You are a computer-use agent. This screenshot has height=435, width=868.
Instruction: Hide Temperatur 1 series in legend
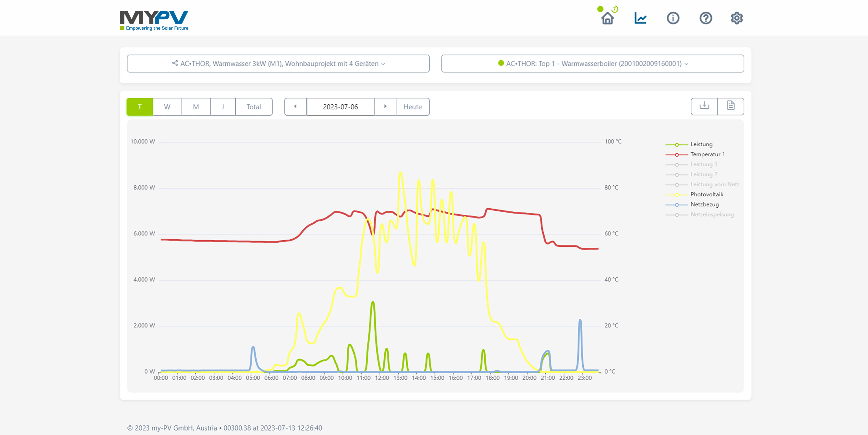[707, 154]
